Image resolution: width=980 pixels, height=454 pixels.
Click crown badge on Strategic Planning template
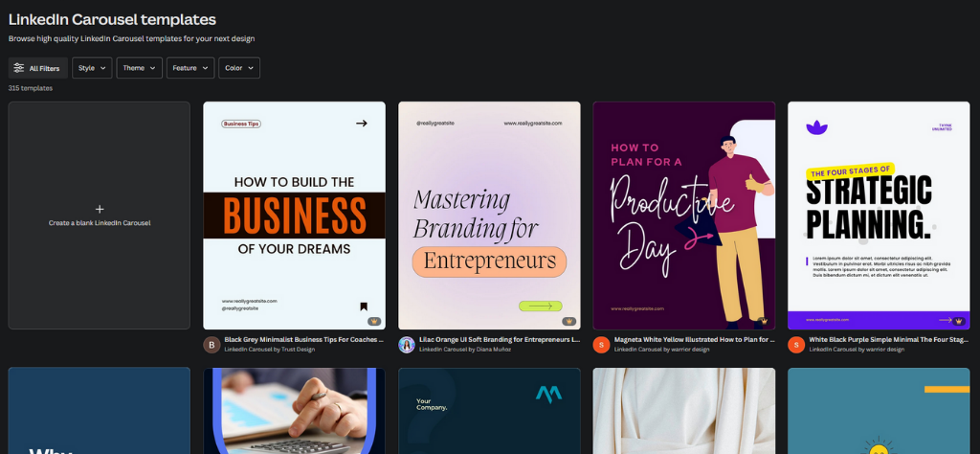coord(959,320)
